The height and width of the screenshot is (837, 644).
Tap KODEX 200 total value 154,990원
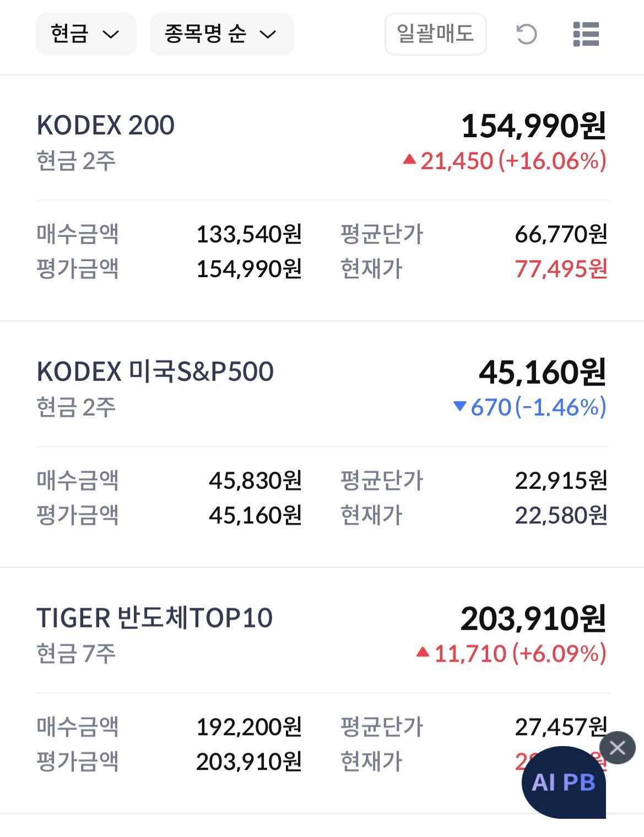(533, 126)
